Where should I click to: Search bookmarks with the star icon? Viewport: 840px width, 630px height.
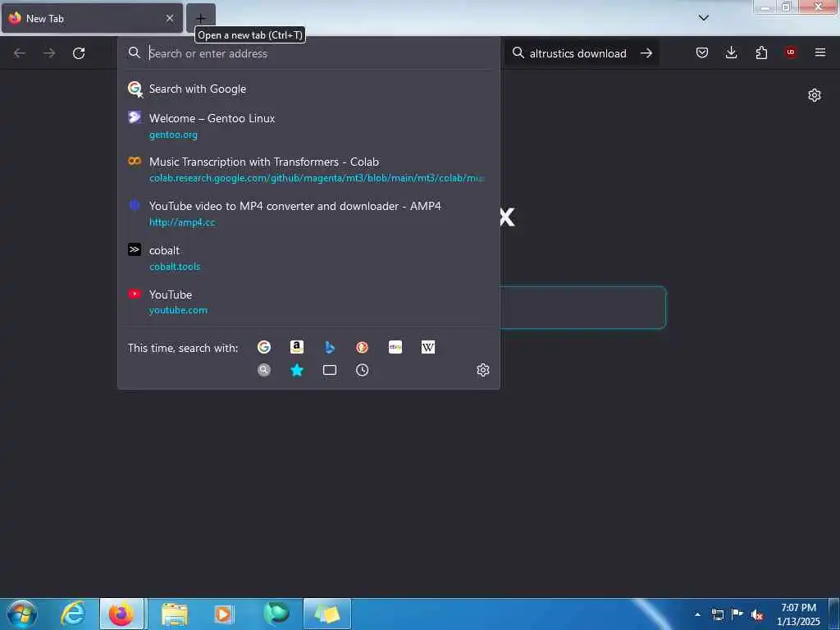tap(297, 370)
